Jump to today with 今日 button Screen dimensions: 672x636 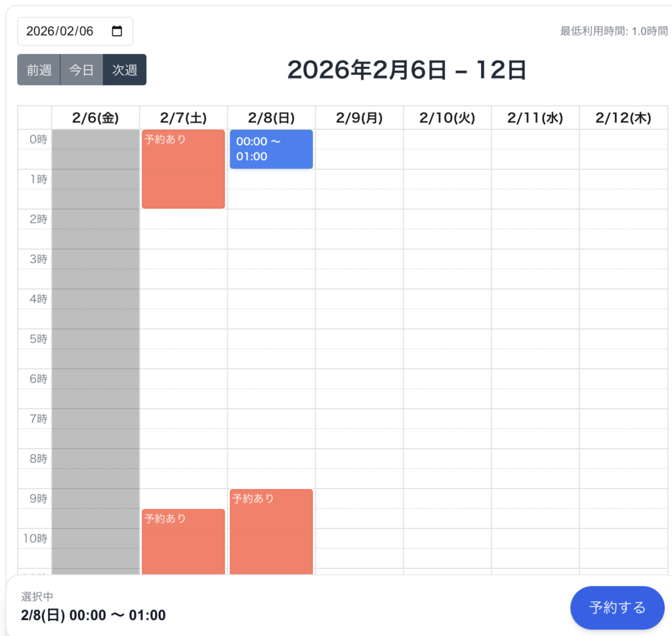click(81, 70)
